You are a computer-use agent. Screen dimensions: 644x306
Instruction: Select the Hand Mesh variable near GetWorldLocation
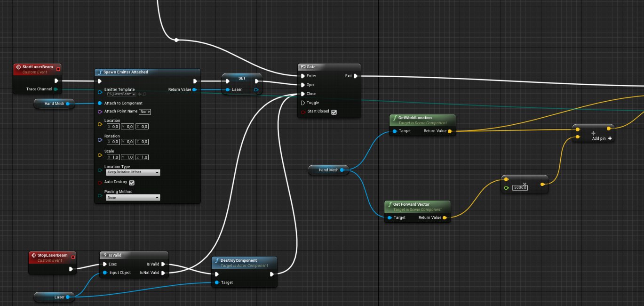pyautogui.click(x=328, y=170)
